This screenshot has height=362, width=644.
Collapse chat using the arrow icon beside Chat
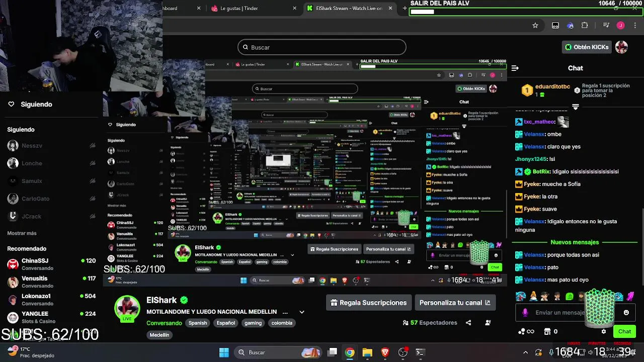515,68
